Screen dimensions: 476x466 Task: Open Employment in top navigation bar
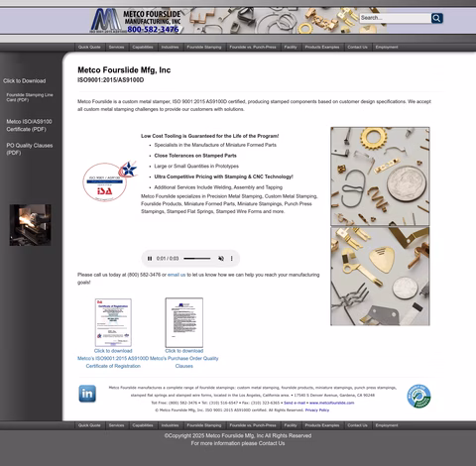387,47
